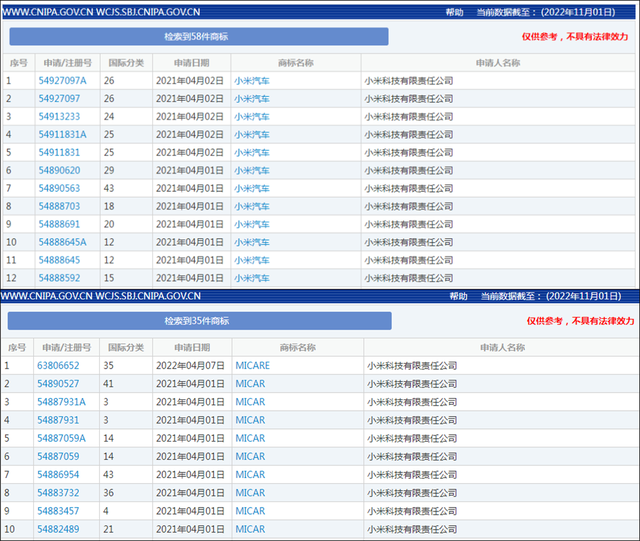Screen dimensions: 640x541
Task: Open MICAR trademark in row 54883732
Action: [x=250, y=493]
